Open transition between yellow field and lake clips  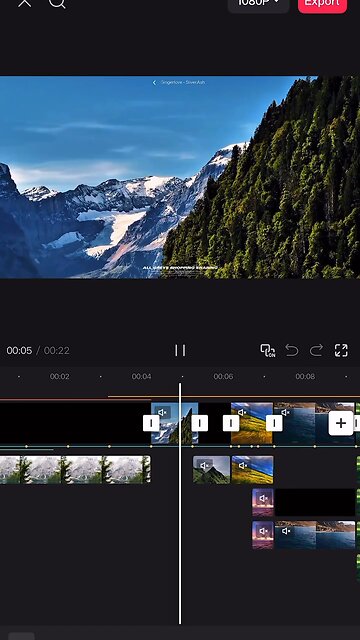274,423
